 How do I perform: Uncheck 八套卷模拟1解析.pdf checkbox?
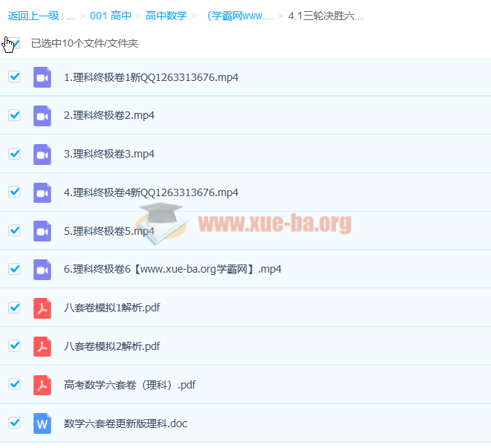14,308
